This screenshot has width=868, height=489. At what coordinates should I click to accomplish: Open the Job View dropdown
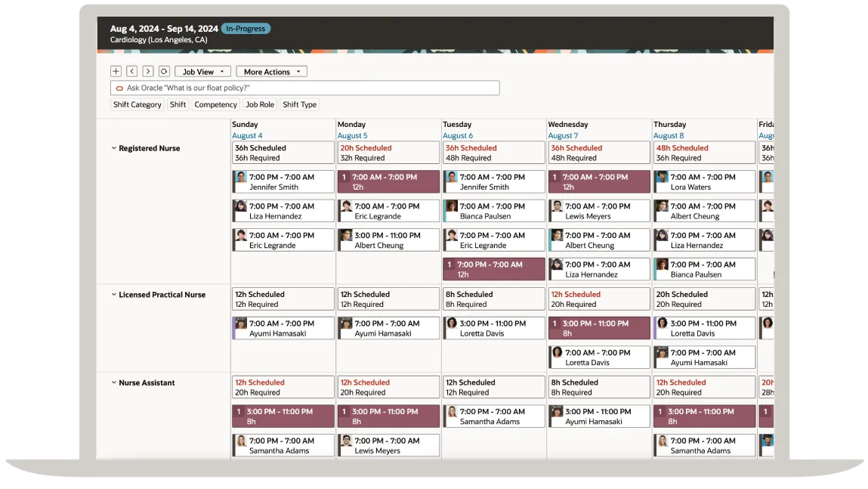[x=202, y=72]
